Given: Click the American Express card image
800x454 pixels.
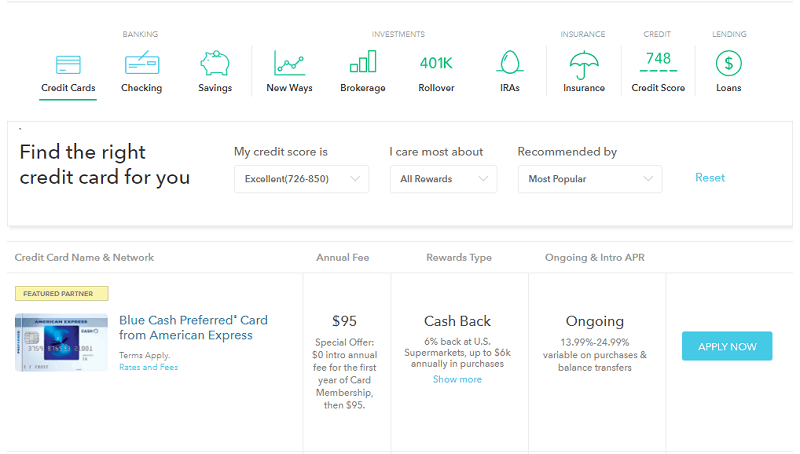Looking at the screenshot, I should (x=61, y=342).
